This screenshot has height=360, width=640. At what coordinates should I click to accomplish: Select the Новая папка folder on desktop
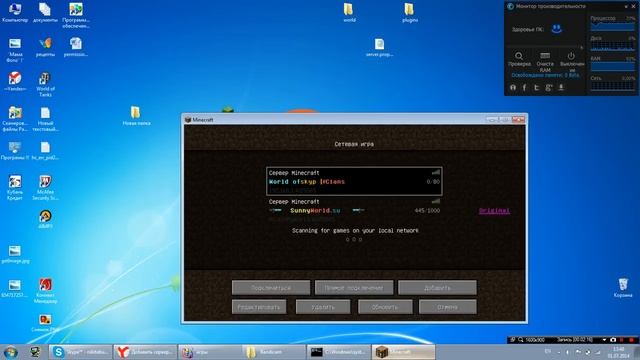pos(136,116)
